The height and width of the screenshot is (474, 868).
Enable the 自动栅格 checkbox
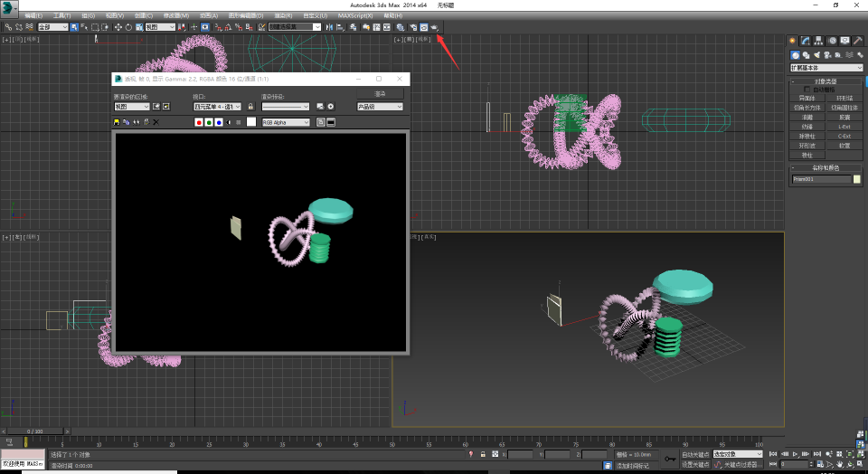(x=807, y=90)
